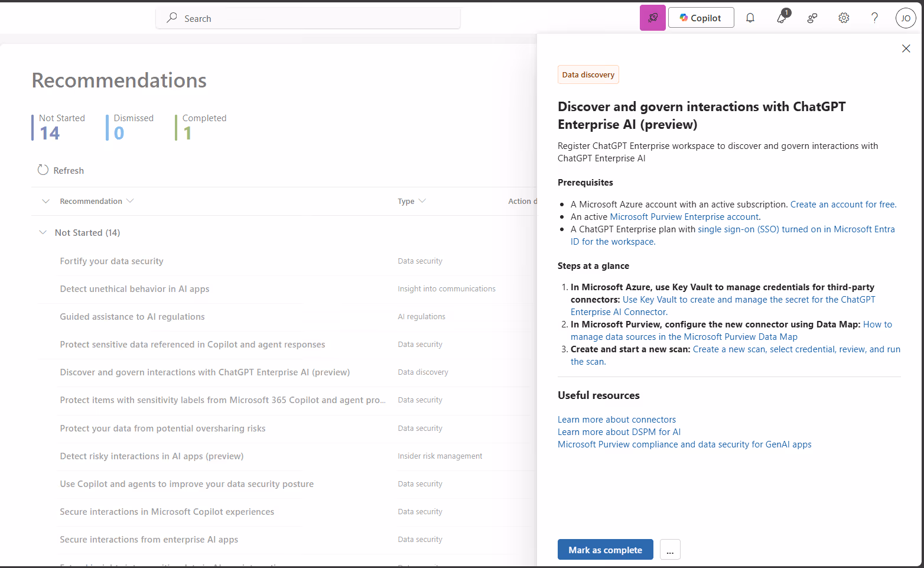Select Protect sensitive data referenced in Copilot row
Image resolution: width=924 pixels, height=568 pixels.
(193, 345)
